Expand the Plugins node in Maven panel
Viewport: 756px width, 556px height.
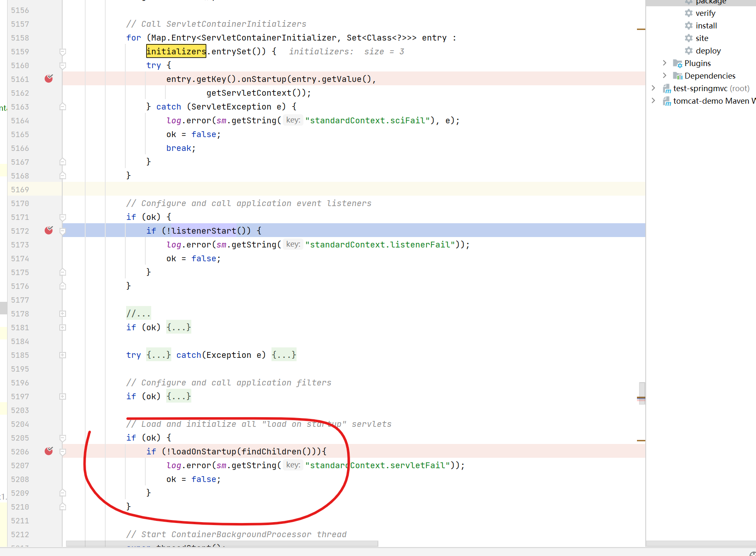click(x=665, y=63)
